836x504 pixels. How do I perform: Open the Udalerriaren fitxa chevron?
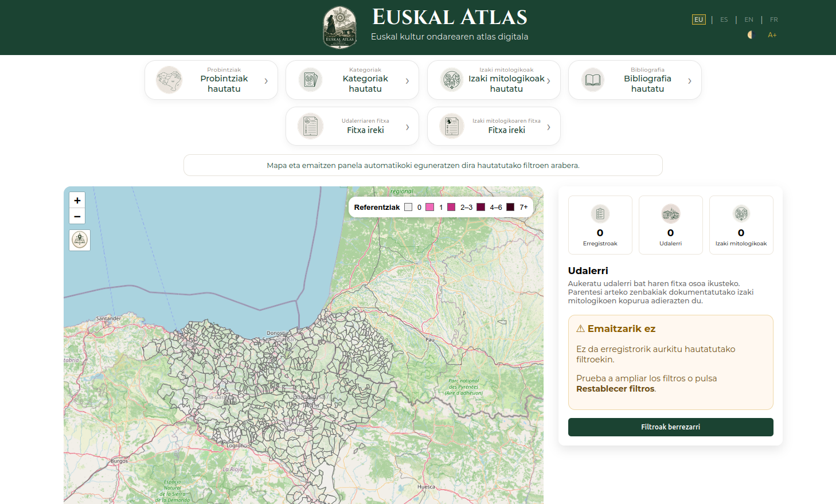[x=407, y=127]
